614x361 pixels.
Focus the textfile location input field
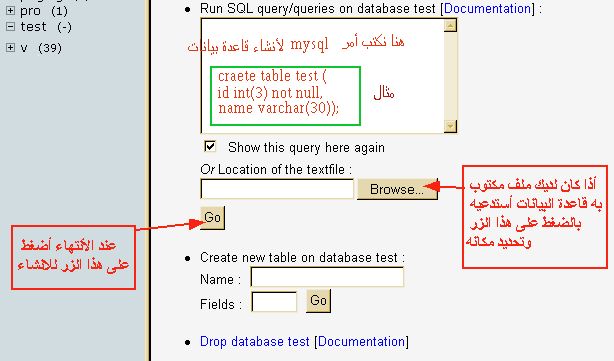pyautogui.click(x=277, y=189)
